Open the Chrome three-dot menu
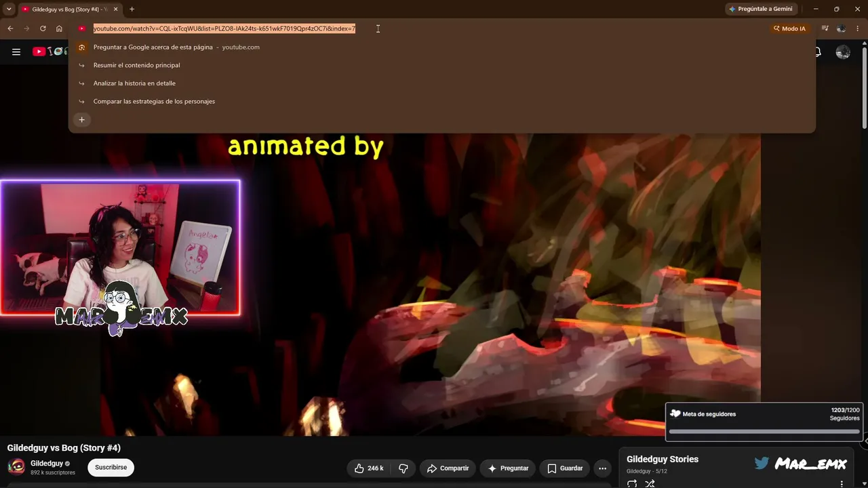The image size is (868, 488). (x=858, y=28)
